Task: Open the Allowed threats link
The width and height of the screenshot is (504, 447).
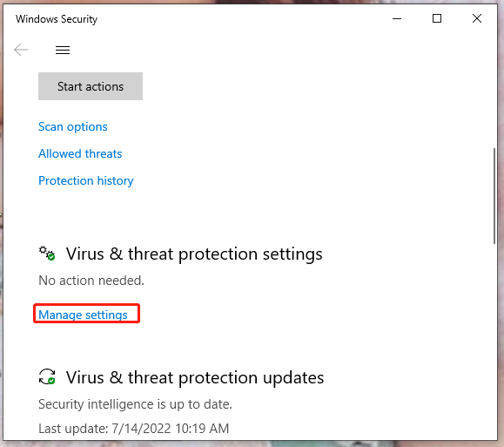Action: coord(80,153)
